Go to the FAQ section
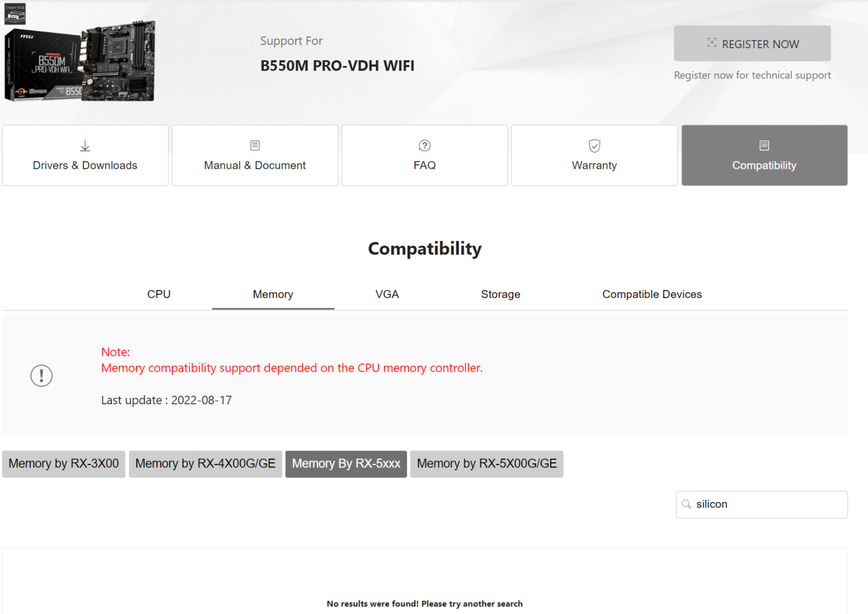 coord(425,155)
